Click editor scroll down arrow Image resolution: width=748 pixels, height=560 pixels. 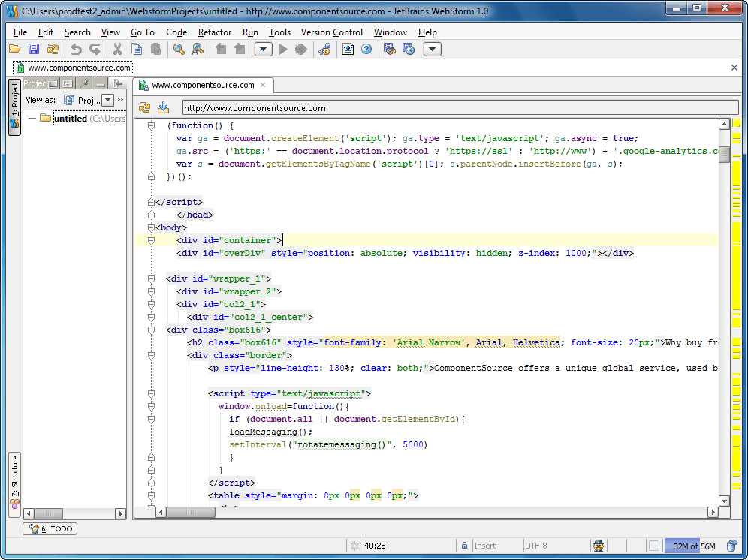coord(724,501)
